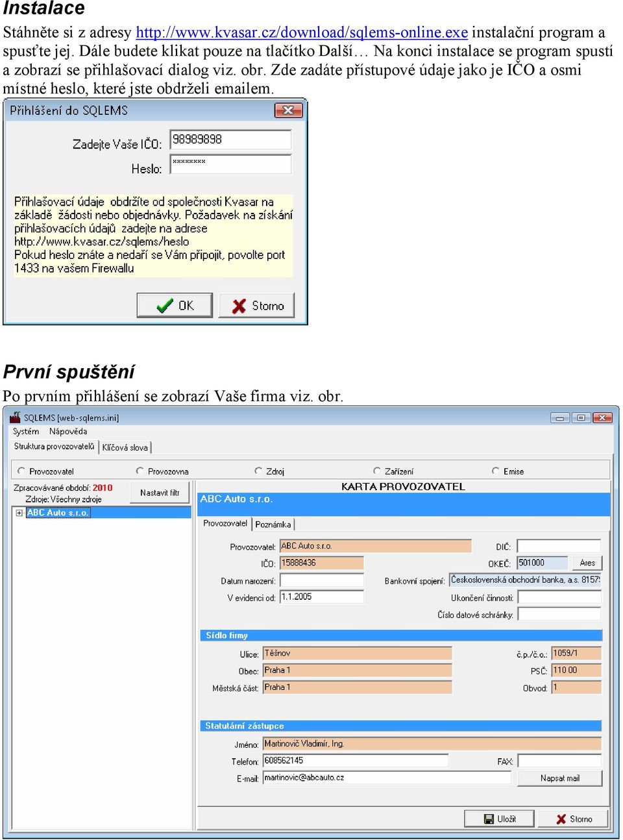Click the Ares lookup button
This screenshot has height=840, width=623.
[x=587, y=563]
